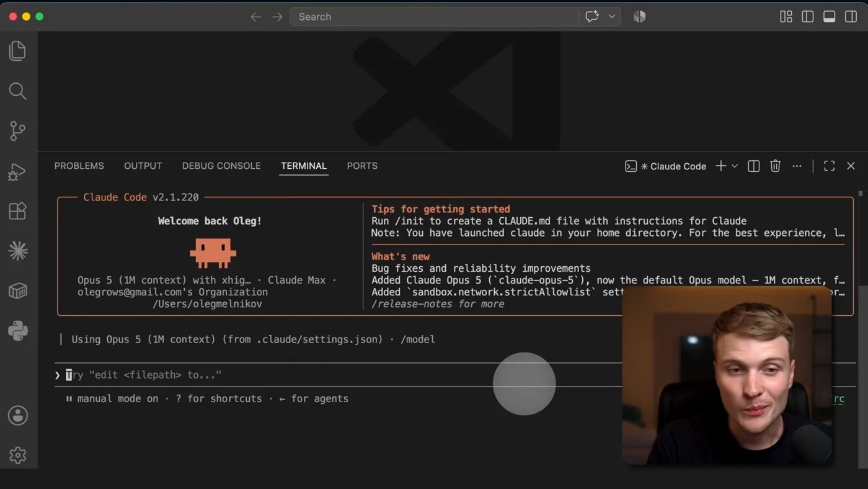Go forward with the right arrow

(277, 17)
